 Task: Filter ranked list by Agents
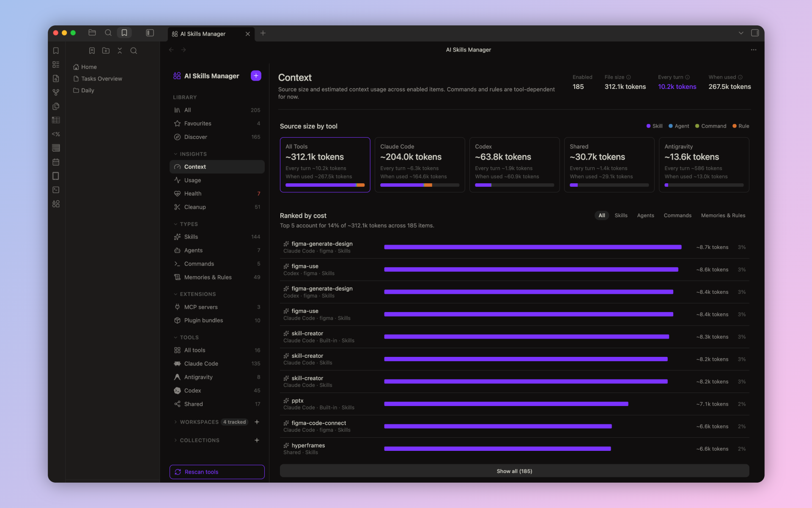pyautogui.click(x=645, y=215)
